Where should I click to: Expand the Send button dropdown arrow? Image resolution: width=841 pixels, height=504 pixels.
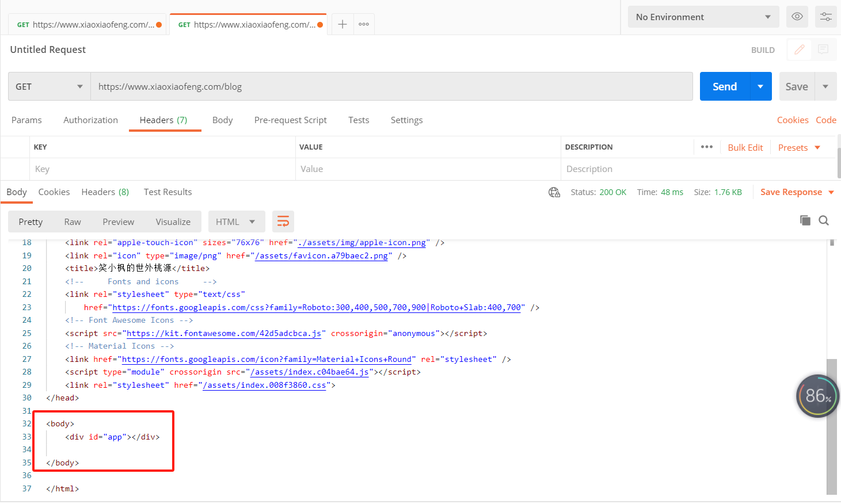(760, 86)
